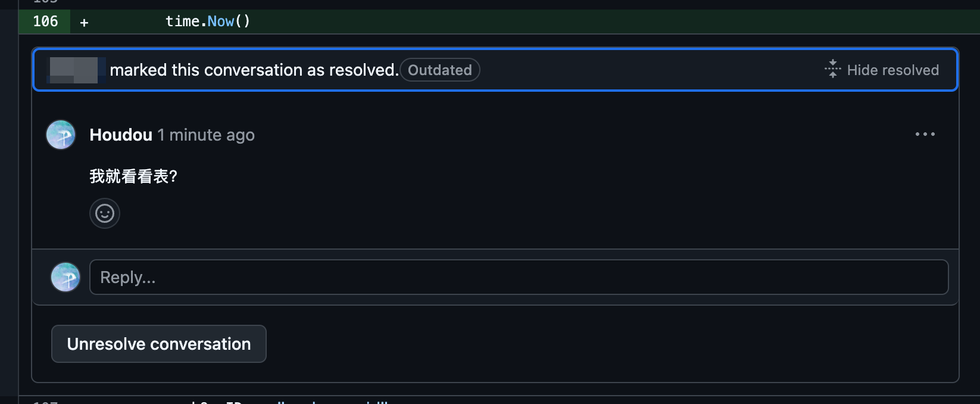Collapse the thread via Hide resolved
The image size is (980, 404).
click(892, 70)
